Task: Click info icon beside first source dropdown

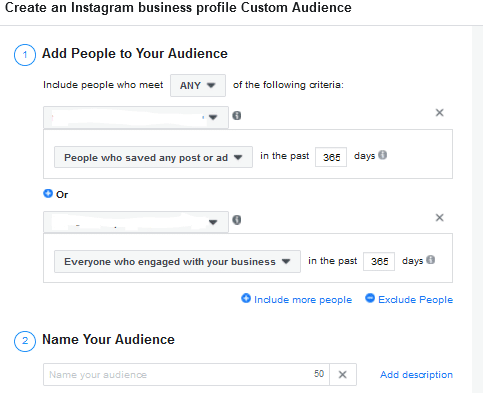Action: point(237,116)
